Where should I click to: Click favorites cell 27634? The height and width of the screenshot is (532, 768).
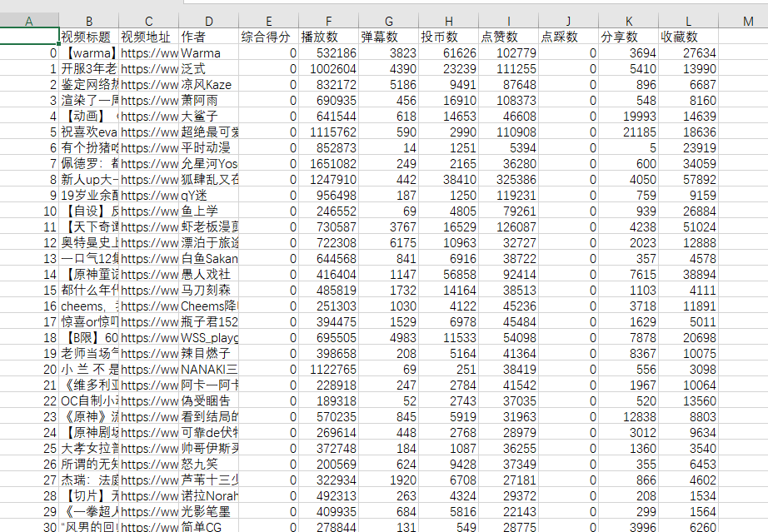point(688,52)
